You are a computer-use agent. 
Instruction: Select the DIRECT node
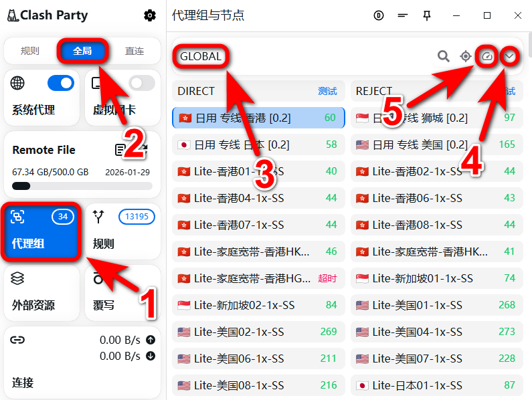(258, 91)
